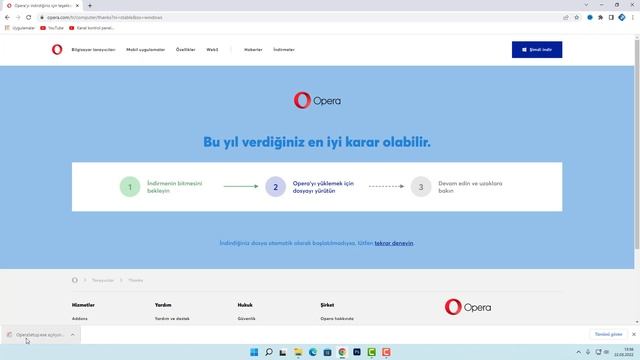Click the taskbar clock and date
Image resolution: width=640 pixels, height=360 pixels.
pos(624,352)
